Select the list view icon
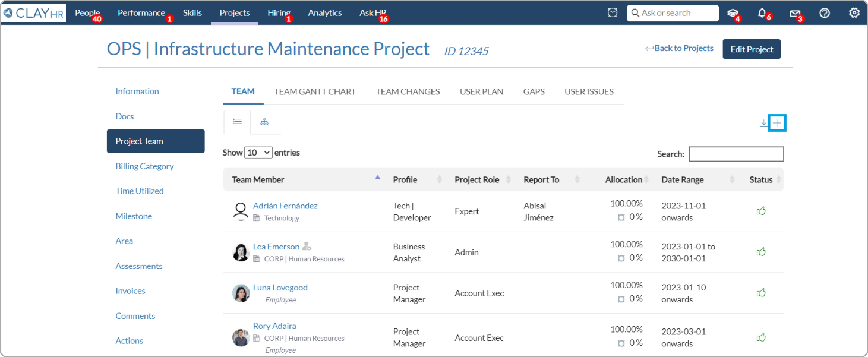Screen dimensions: 868x357 click(237, 122)
